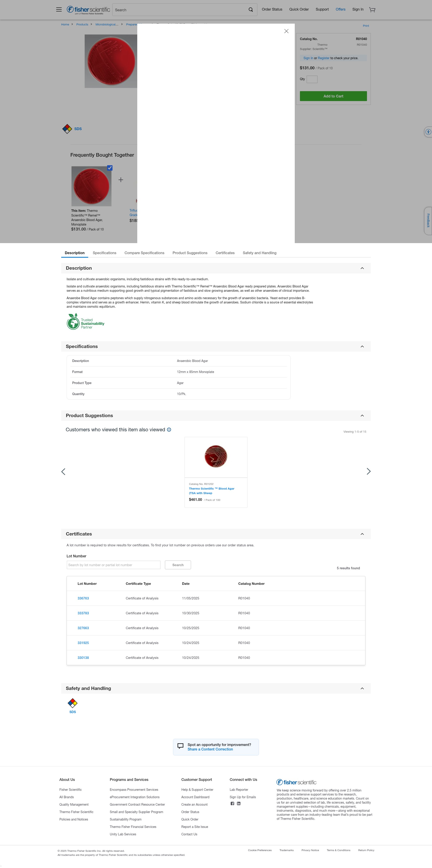Click Quick Order in the header
432x868 pixels.
click(x=299, y=9)
